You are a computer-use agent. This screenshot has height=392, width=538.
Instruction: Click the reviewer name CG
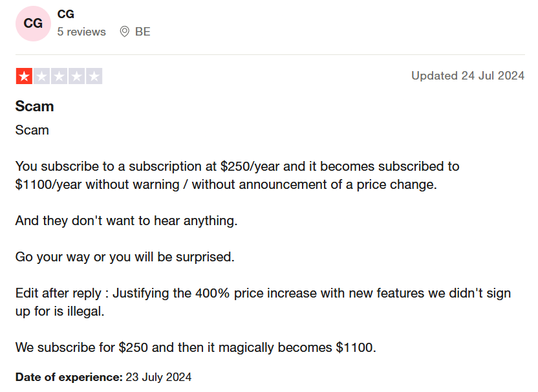point(65,14)
